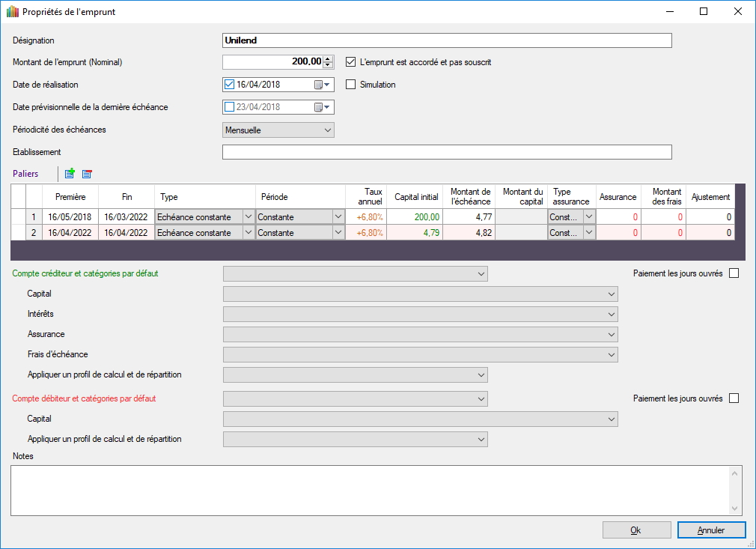Increase the Montant de l'emprunt with up arrow
Image resolution: width=756 pixels, height=549 pixels.
(x=327, y=59)
